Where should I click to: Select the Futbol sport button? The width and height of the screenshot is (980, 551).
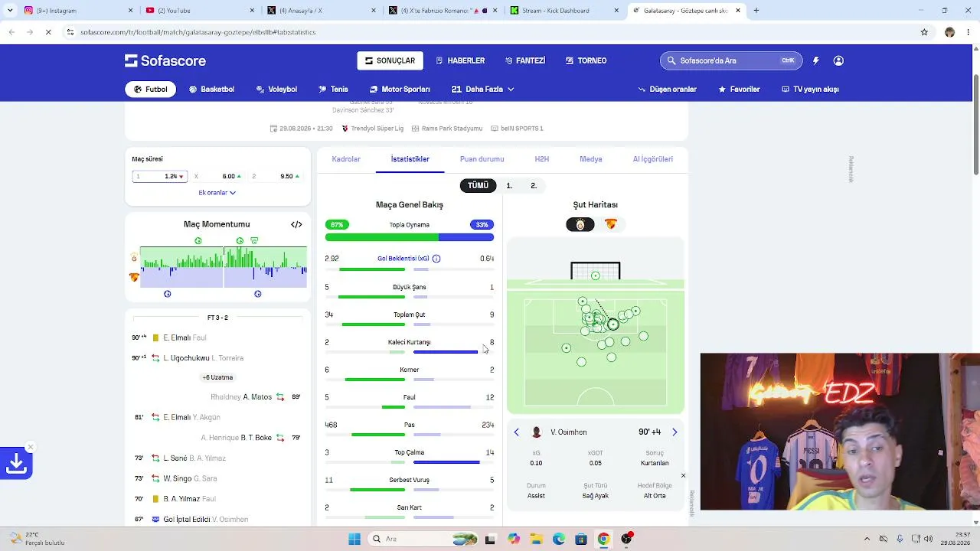click(151, 90)
